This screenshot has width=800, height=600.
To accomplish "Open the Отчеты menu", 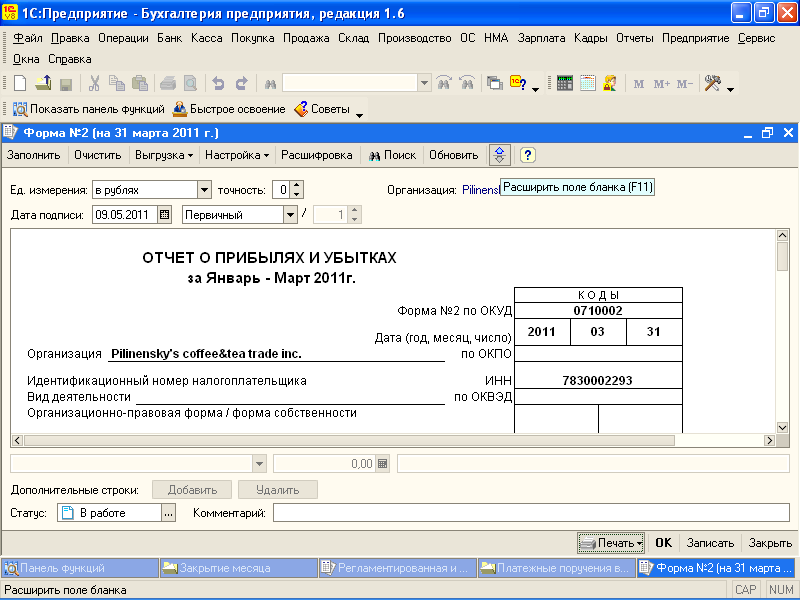I will (x=635, y=38).
